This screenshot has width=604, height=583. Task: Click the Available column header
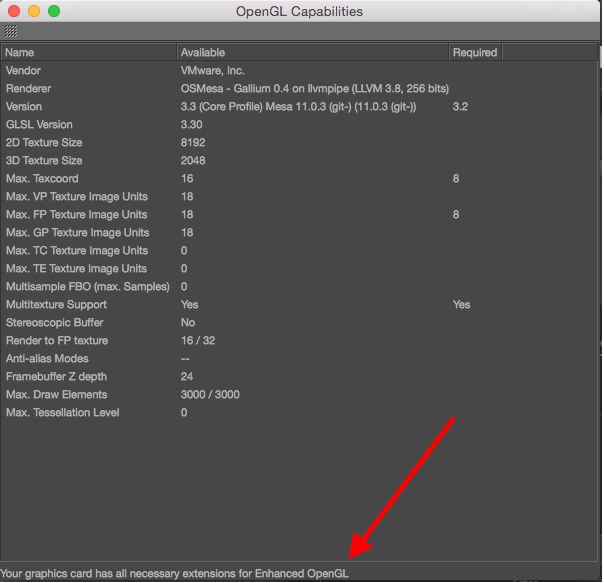pos(312,52)
